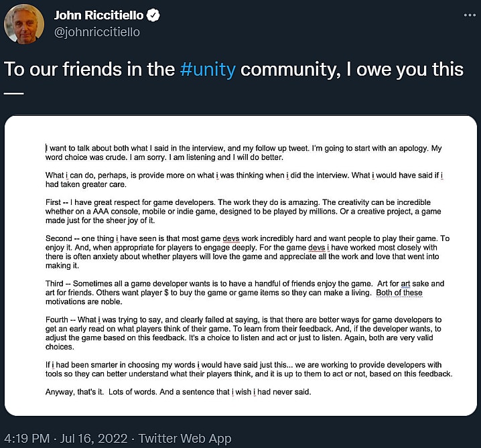Click the paragraph starting "I want to talk"
Viewport: 481px width, 448px height.
(241, 153)
